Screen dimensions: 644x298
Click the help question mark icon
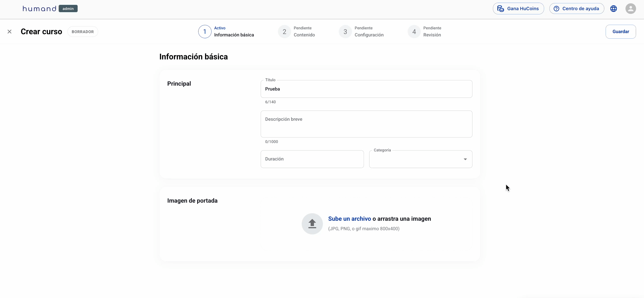point(556,9)
